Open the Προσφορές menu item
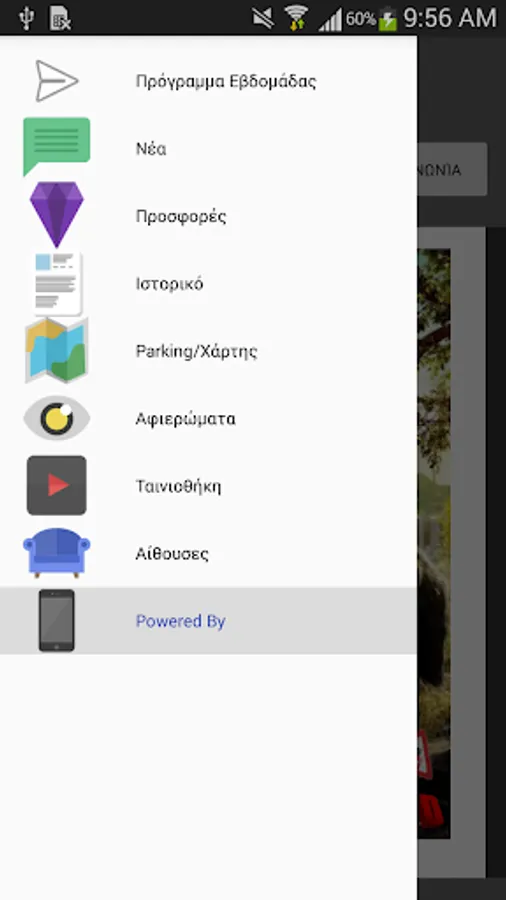The width and height of the screenshot is (506, 900). point(208,216)
